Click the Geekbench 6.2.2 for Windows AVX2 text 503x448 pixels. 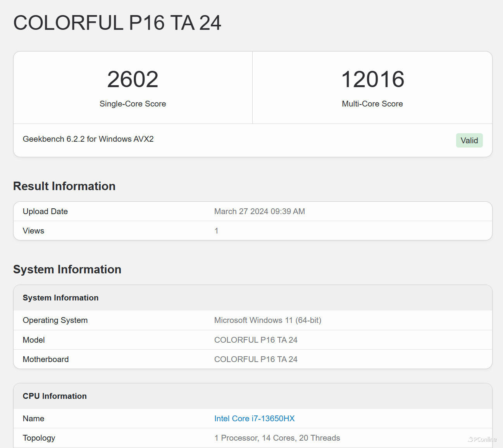click(88, 139)
